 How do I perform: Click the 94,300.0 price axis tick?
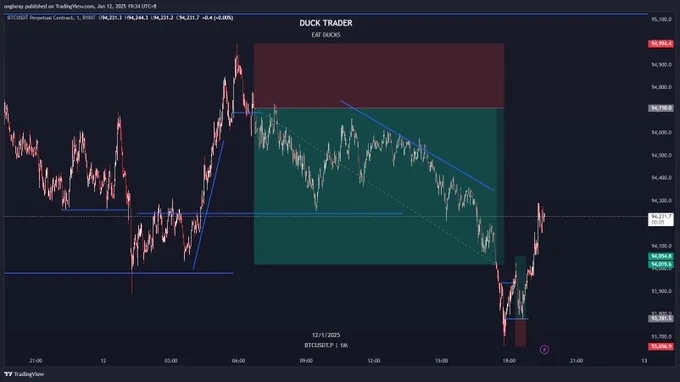click(x=661, y=201)
